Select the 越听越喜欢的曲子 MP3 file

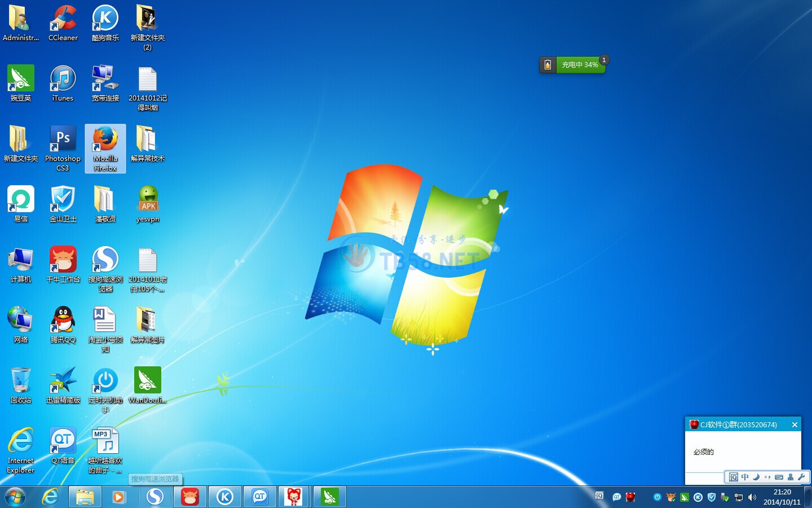pyautogui.click(x=105, y=450)
